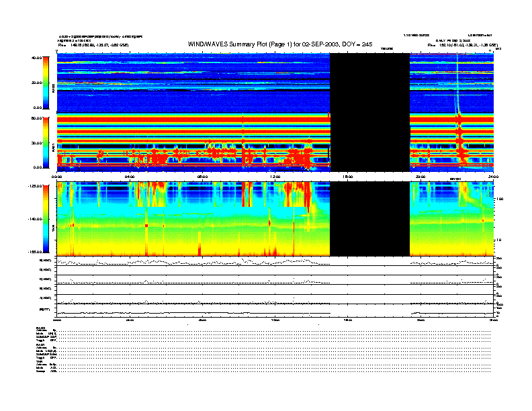This screenshot has height=411, width=532.
Task: Click the TNR color scale bar
Action: [46, 219]
